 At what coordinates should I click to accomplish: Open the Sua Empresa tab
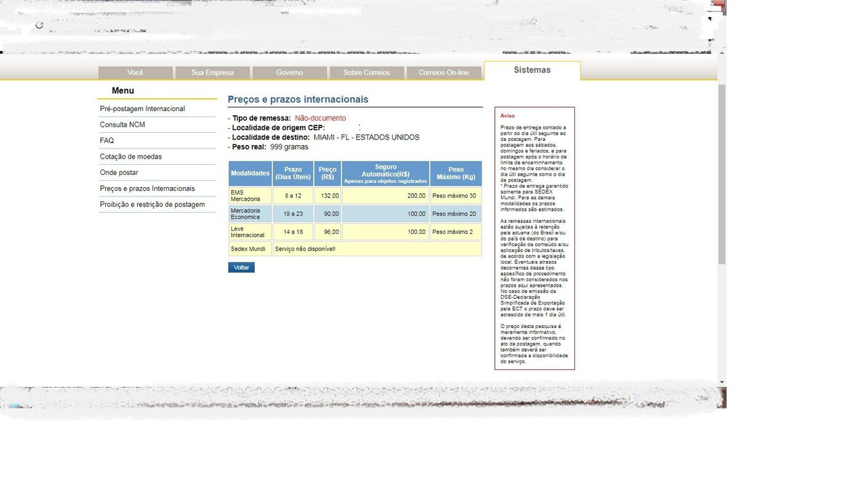point(212,73)
